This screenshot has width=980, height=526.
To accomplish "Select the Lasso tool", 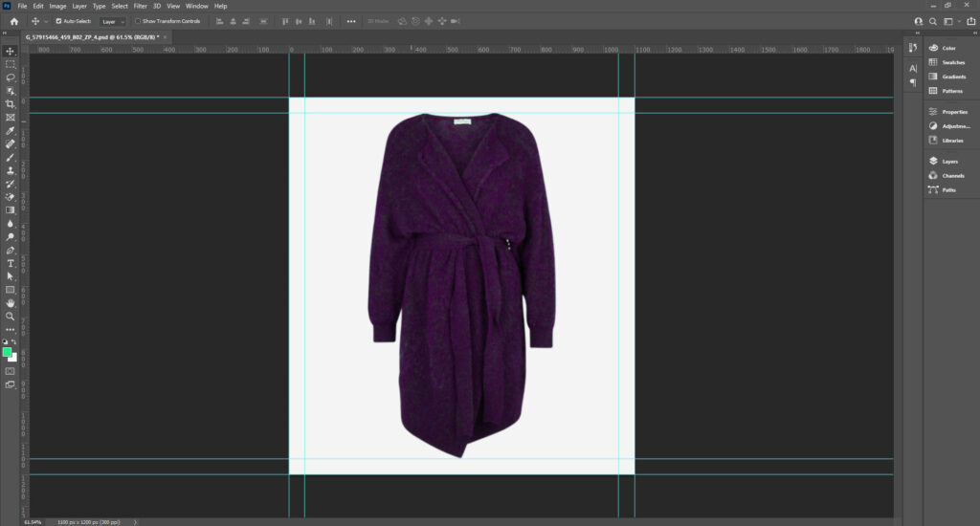I will coord(10,77).
